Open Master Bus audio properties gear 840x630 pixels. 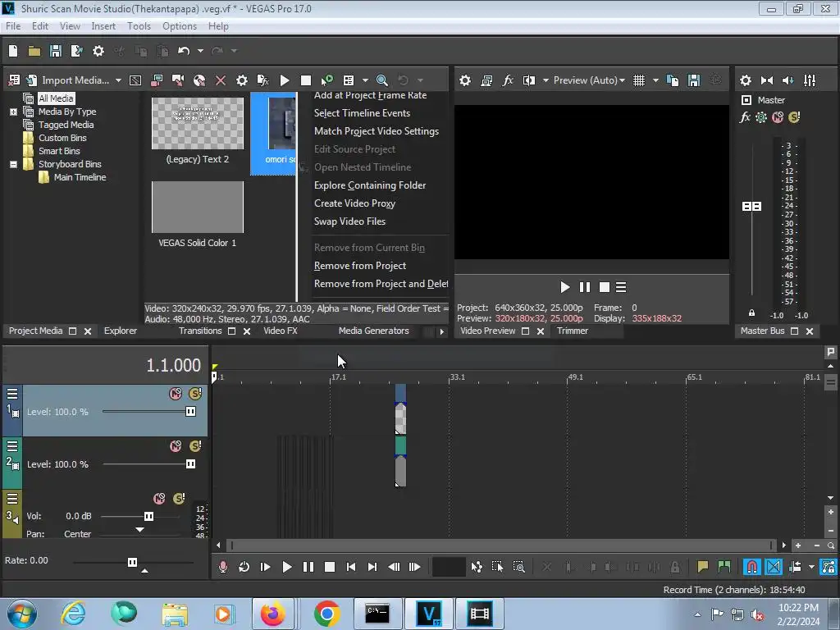click(x=746, y=80)
